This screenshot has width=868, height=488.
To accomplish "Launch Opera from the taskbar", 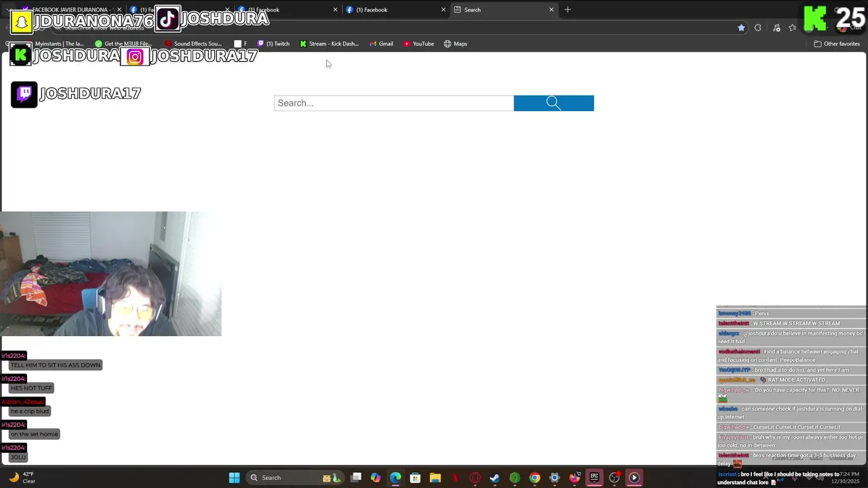I will tap(475, 478).
